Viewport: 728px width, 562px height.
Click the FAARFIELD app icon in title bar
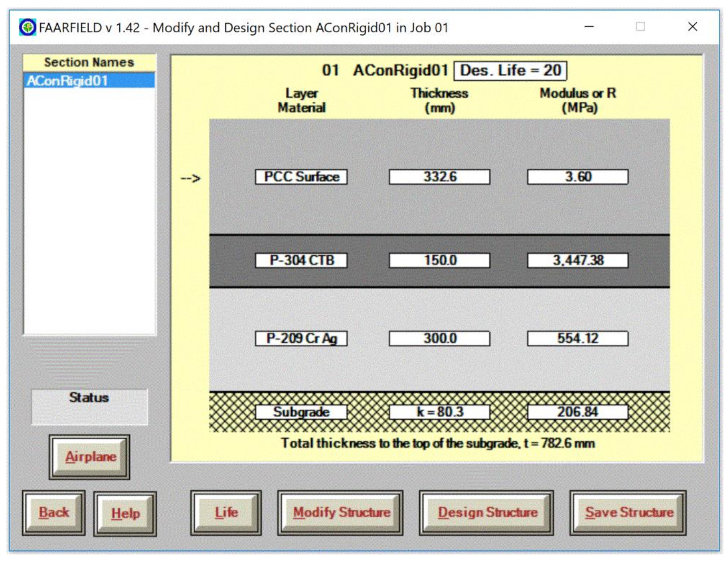[x=27, y=27]
